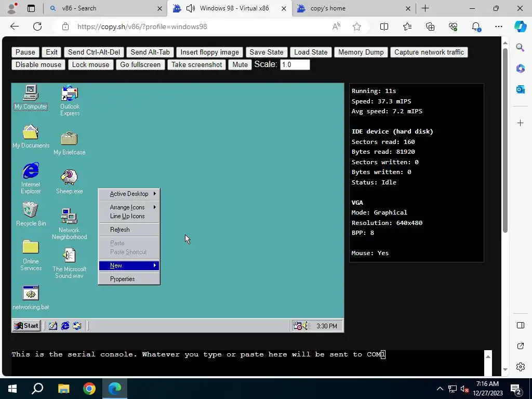Click Memory Dump button
Screen dimensions: 532x399
[361, 52]
